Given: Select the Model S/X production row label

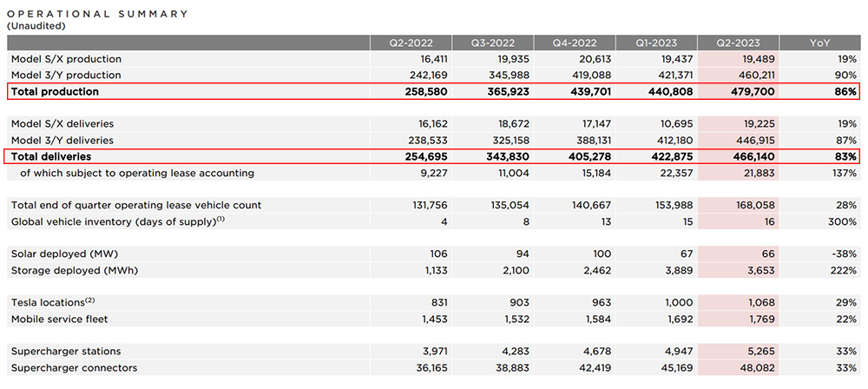Looking at the screenshot, I should click(67, 59).
